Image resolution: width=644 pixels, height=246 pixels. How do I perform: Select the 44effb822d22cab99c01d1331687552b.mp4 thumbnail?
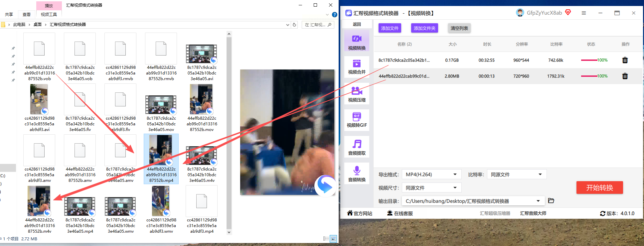click(161, 159)
